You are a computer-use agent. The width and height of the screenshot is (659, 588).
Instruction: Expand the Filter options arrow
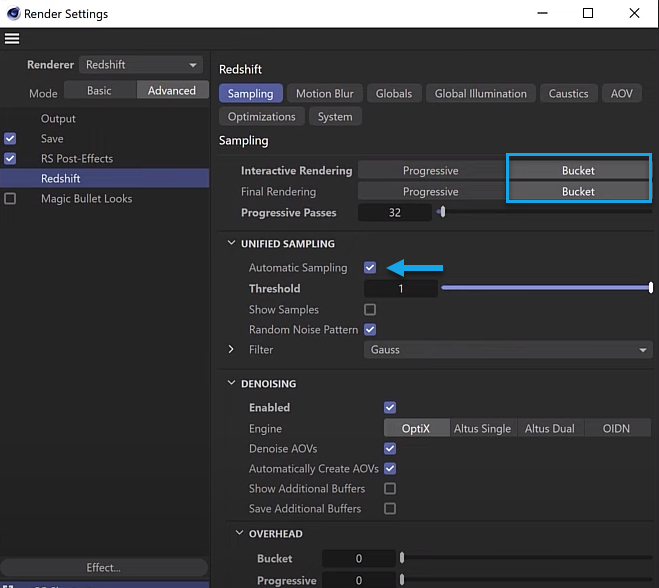[x=231, y=349]
